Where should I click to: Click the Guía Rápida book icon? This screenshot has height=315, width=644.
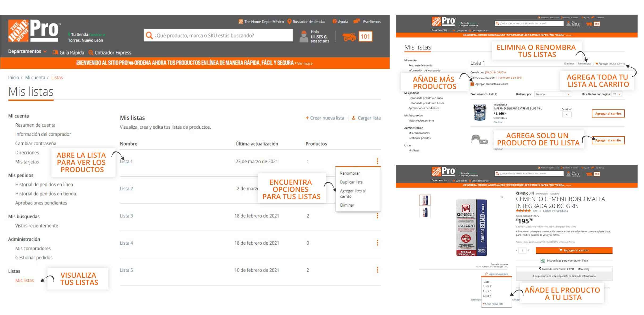(x=55, y=52)
